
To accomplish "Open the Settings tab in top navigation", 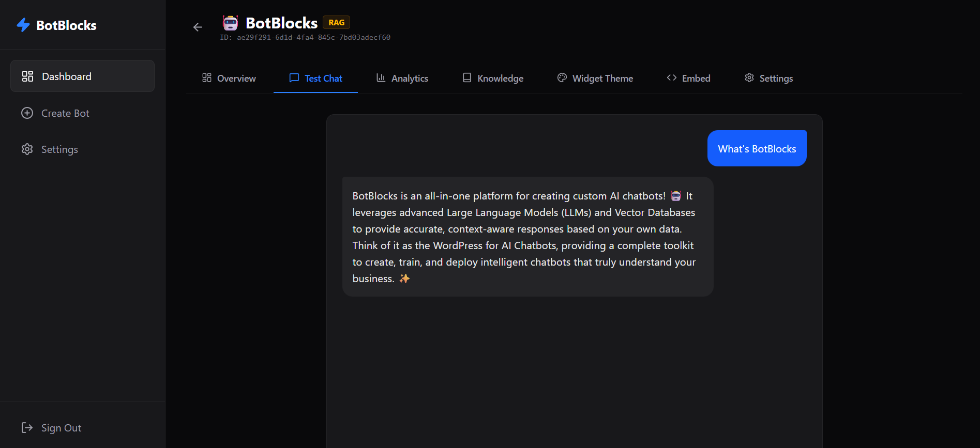I will tap(769, 78).
